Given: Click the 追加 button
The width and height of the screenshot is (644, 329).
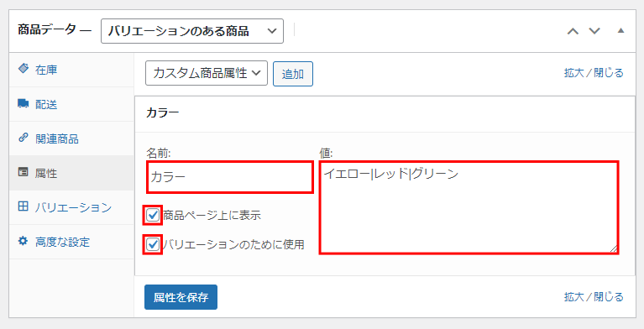Looking at the screenshot, I should [x=293, y=74].
